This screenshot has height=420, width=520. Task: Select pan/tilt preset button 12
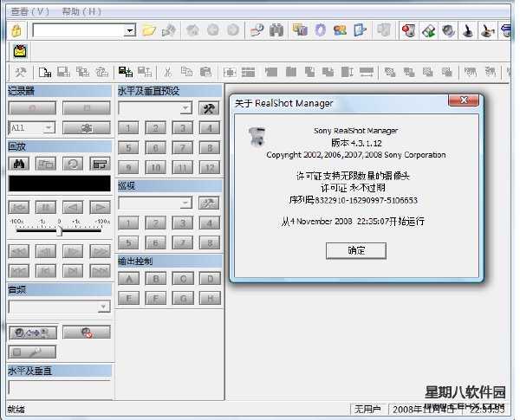point(209,167)
